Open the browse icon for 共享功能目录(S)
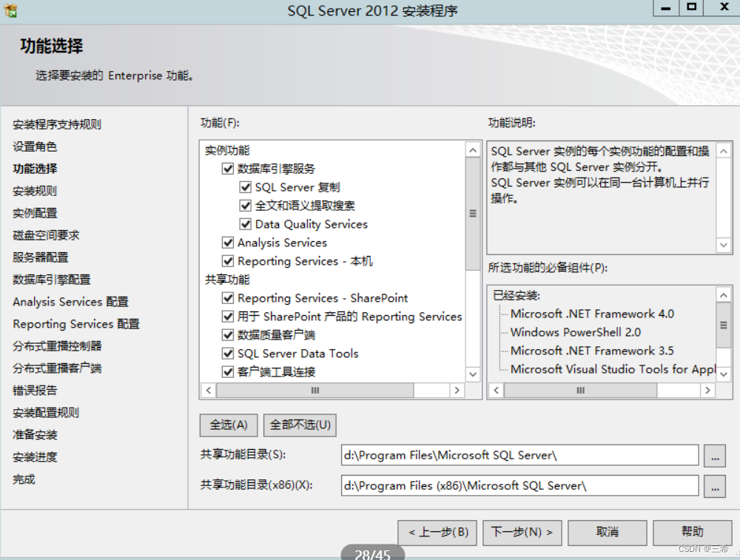Screen dimensions: 740x560 click(715, 455)
